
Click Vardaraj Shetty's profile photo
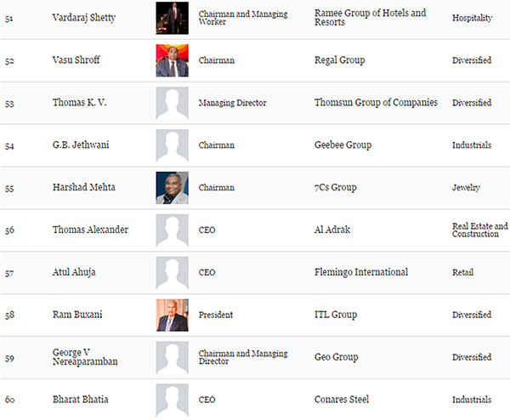172,18
